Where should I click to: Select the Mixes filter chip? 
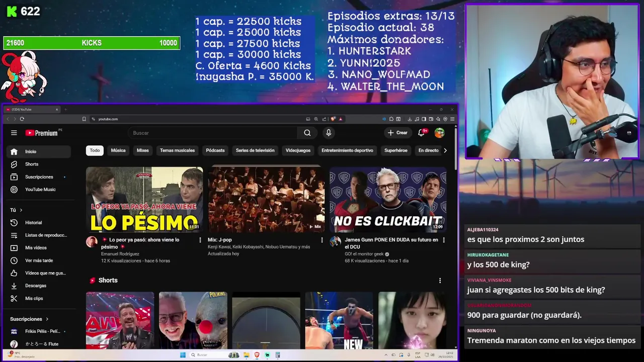tap(143, 150)
